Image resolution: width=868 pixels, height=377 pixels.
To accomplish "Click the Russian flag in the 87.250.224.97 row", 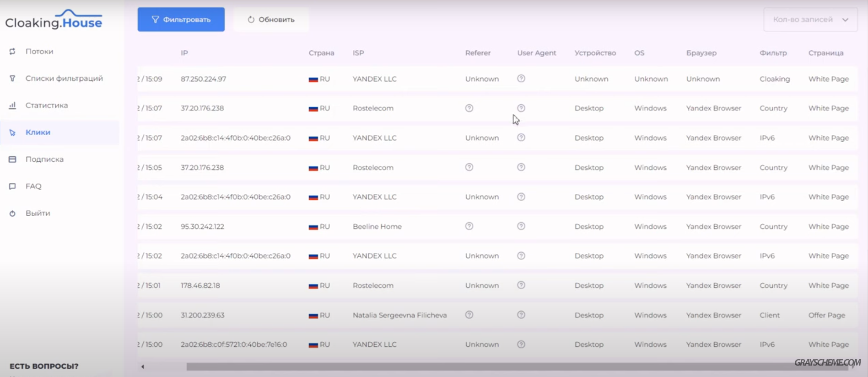I will pos(313,79).
